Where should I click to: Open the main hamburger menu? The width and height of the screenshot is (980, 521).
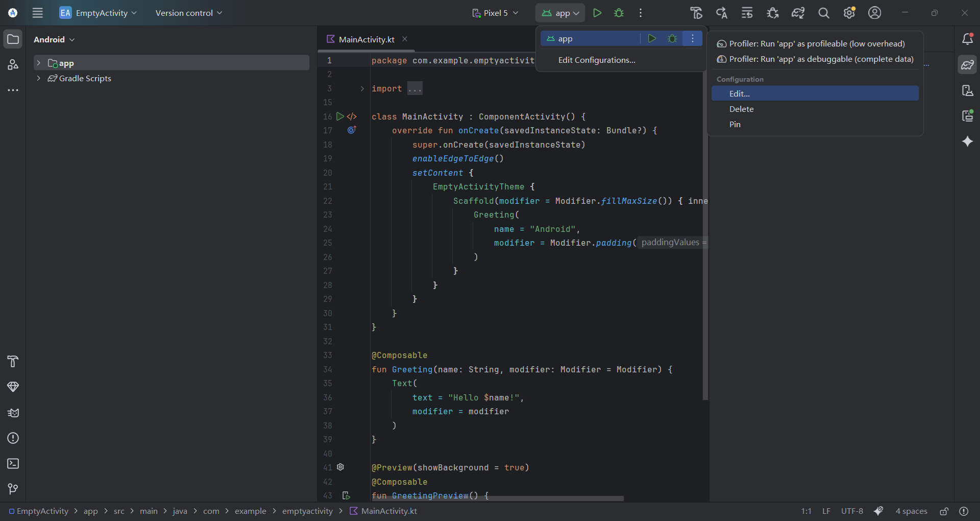pos(38,13)
